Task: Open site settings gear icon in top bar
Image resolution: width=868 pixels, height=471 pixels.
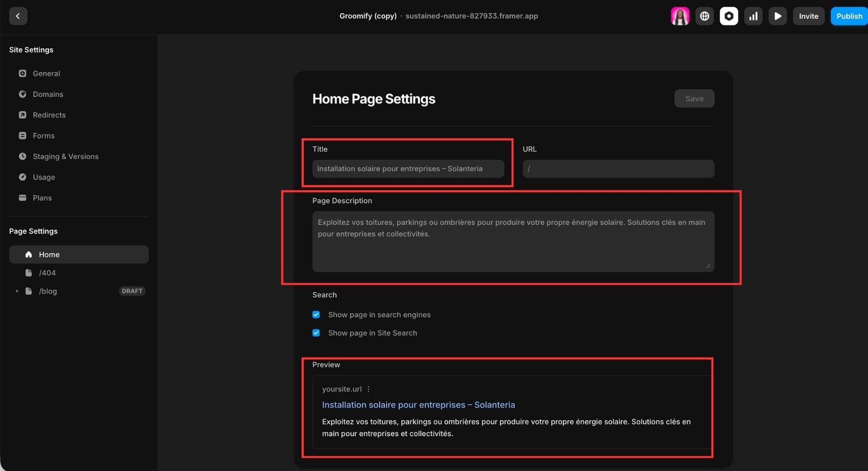Action: coord(729,16)
